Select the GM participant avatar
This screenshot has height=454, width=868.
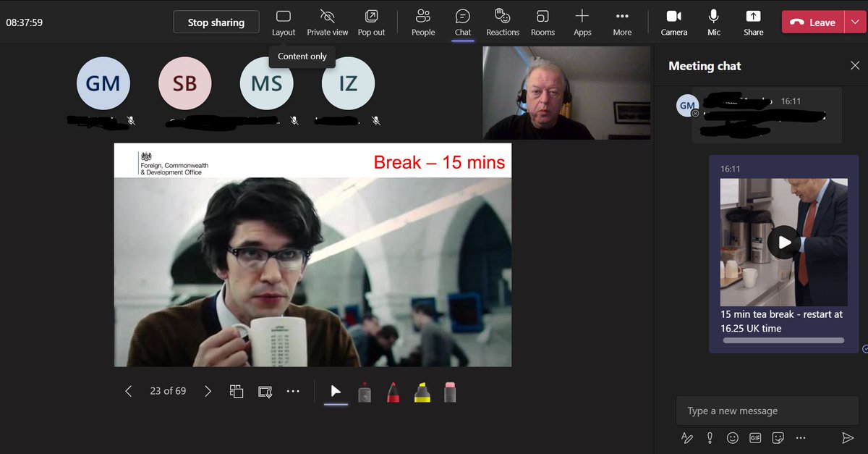coord(103,84)
